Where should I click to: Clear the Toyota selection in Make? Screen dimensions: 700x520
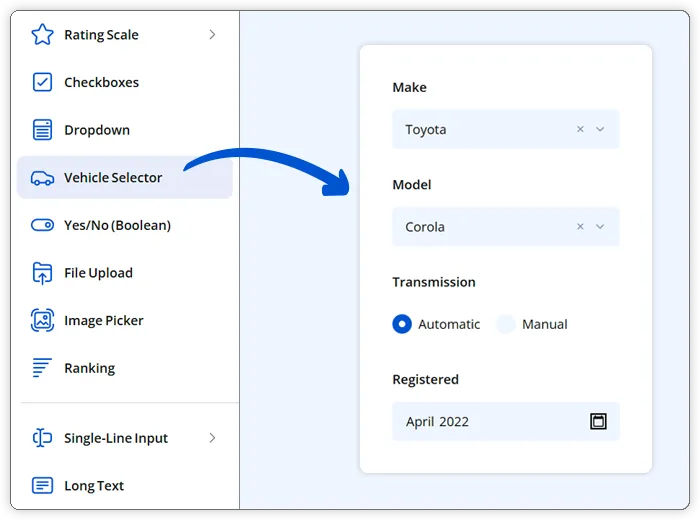[580, 129]
